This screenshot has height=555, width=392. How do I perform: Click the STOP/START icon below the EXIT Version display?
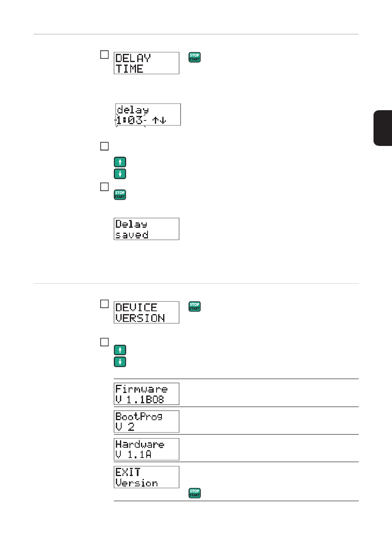[x=194, y=493]
